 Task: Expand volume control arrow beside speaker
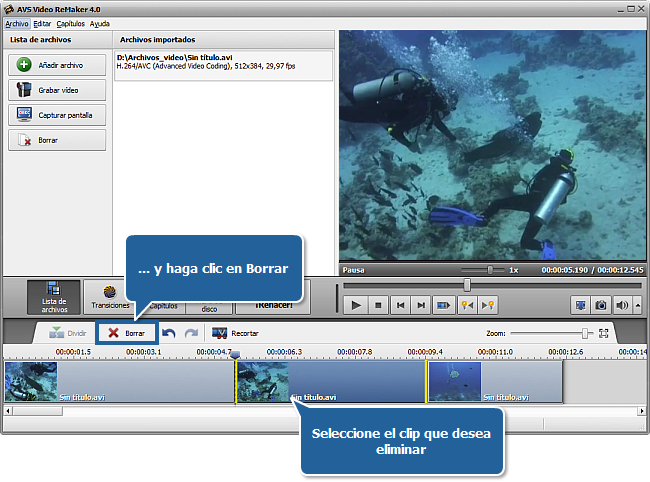tap(636, 305)
